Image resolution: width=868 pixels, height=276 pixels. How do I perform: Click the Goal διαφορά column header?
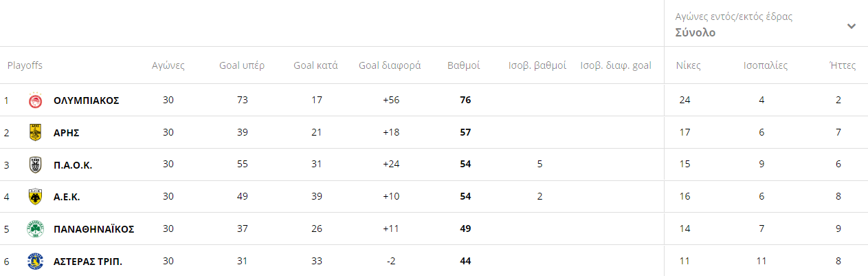[x=390, y=66]
